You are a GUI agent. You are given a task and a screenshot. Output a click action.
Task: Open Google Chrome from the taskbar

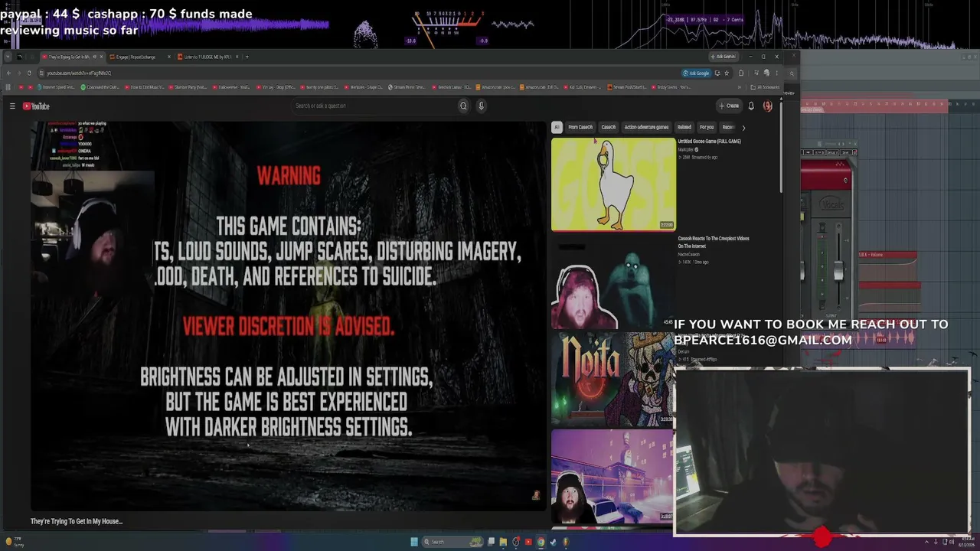[x=541, y=542]
